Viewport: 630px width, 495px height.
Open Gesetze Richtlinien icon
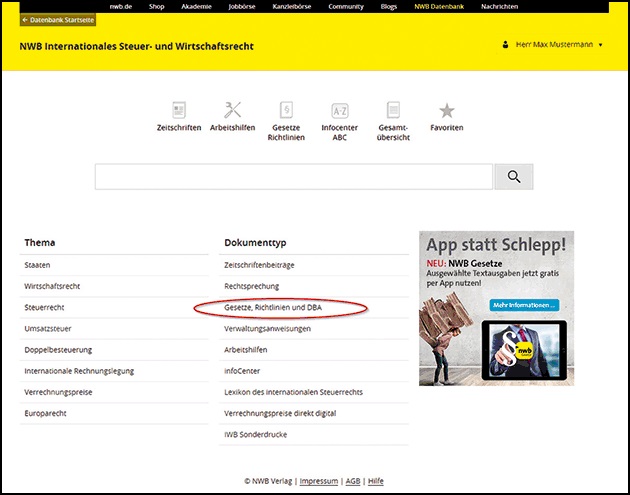coord(286,111)
